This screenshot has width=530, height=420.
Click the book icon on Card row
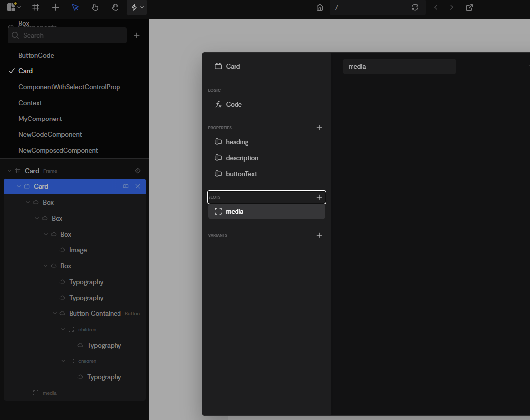pyautogui.click(x=126, y=186)
